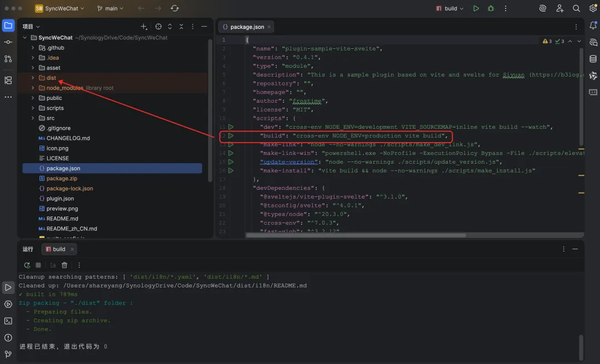This screenshot has width=600, height=364.
Task: Click the add new file plus icon in project panel
Action: click(144, 27)
